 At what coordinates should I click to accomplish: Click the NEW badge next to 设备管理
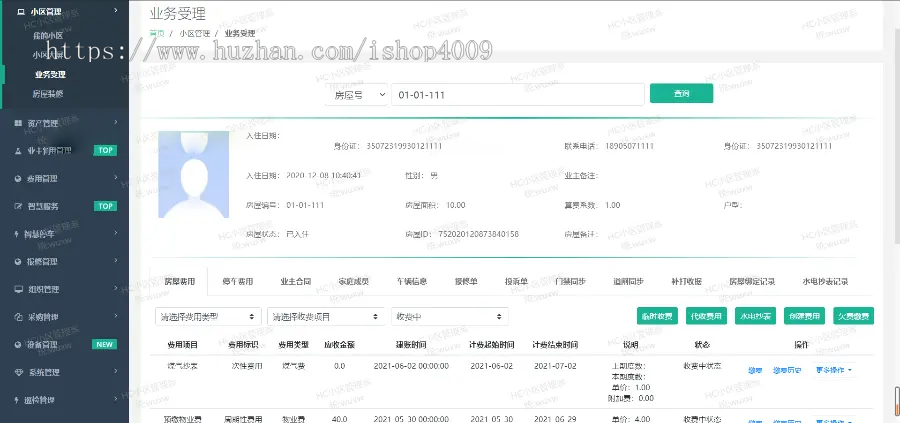104,344
